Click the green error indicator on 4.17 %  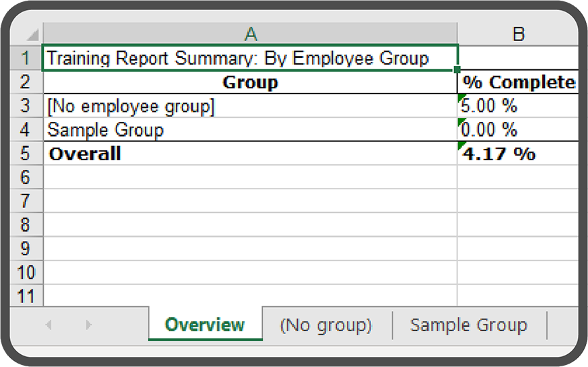[461, 146]
